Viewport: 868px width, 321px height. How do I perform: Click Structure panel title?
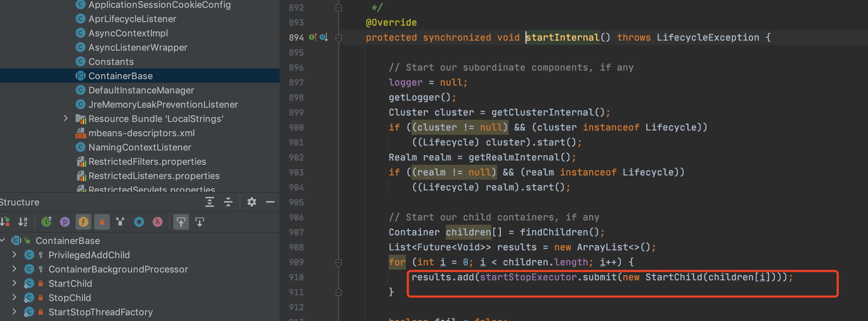[x=19, y=202]
